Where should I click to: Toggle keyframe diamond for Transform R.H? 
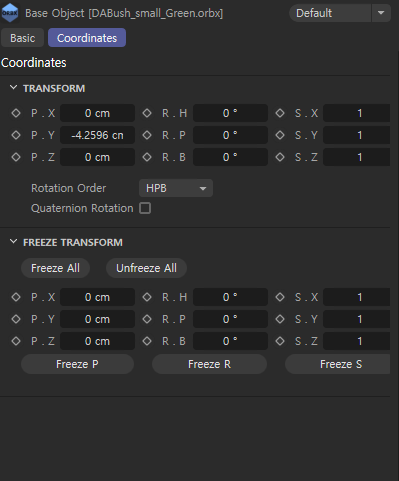coord(147,113)
